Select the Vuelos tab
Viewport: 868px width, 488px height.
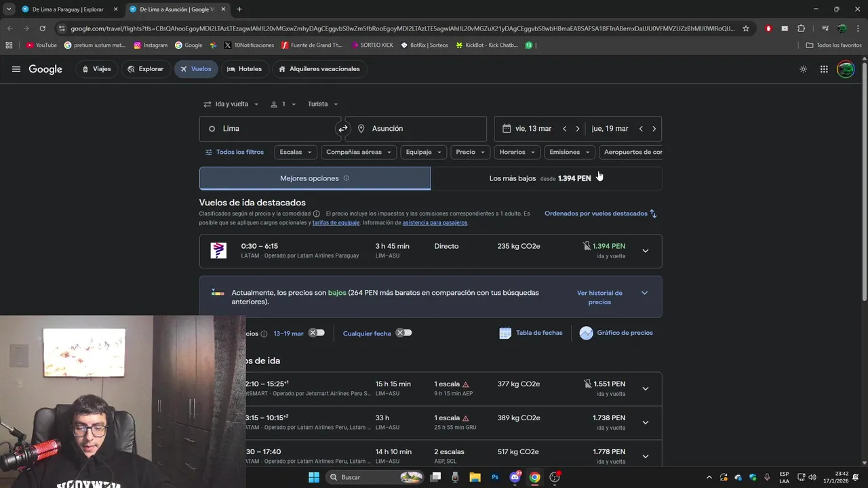tap(196, 69)
